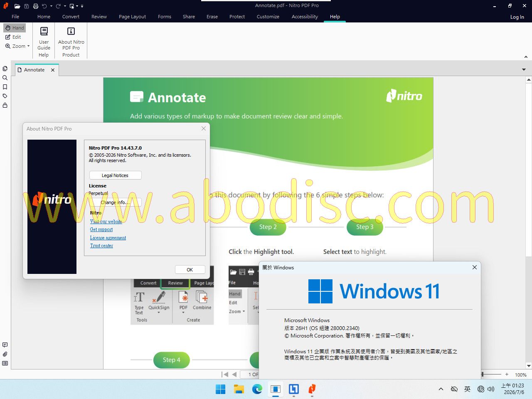Click the Legal Notices button
The image size is (532, 399).
coord(115,175)
